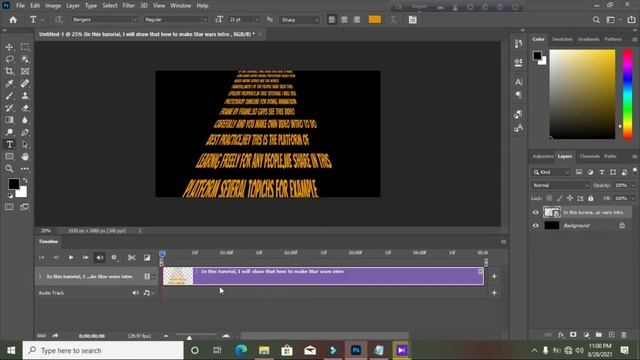Select the Rectangular Marquee tool
This screenshot has height=360, width=640.
[25, 47]
